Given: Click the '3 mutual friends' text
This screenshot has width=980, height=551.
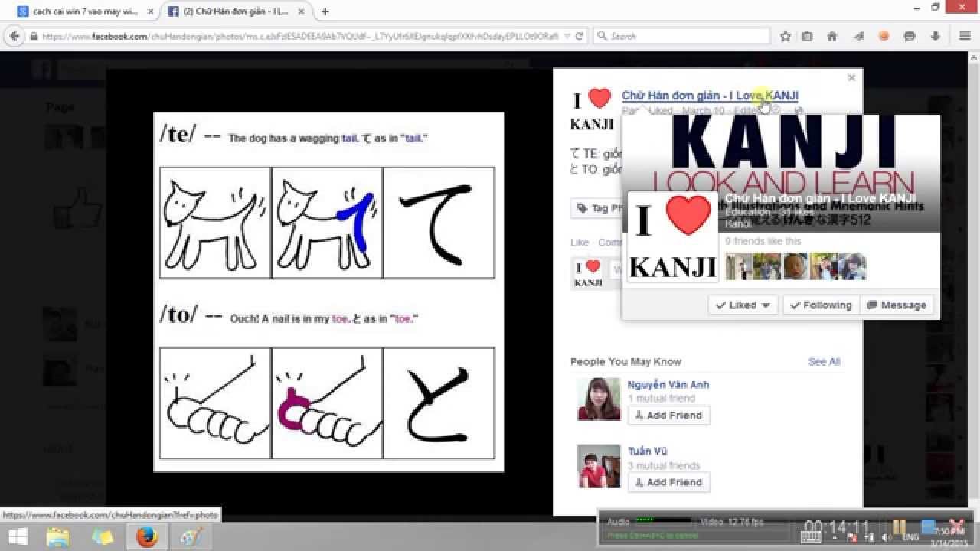Looking at the screenshot, I should 664,465.
